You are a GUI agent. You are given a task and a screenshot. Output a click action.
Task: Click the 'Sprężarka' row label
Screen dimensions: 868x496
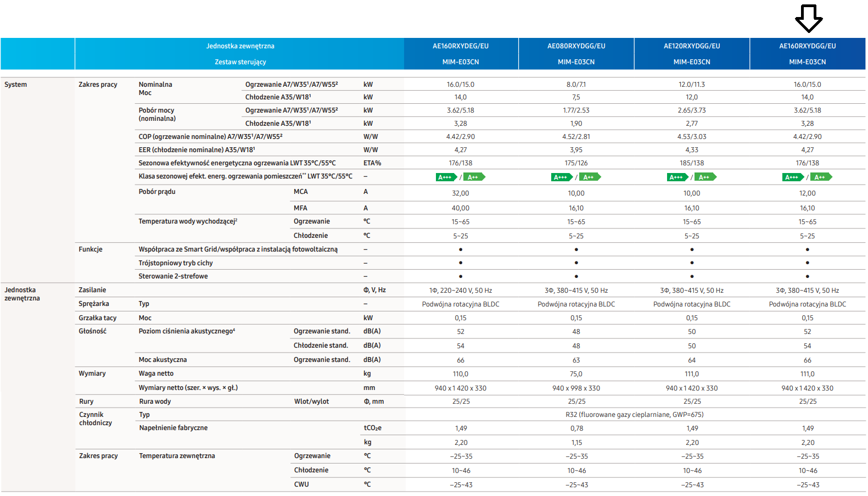tap(94, 304)
